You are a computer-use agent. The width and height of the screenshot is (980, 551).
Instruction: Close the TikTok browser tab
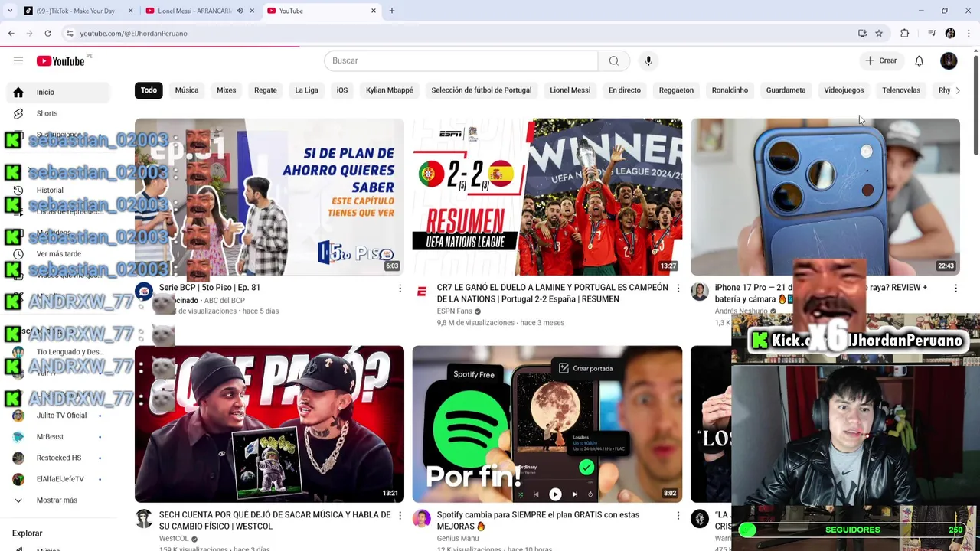[x=130, y=11]
